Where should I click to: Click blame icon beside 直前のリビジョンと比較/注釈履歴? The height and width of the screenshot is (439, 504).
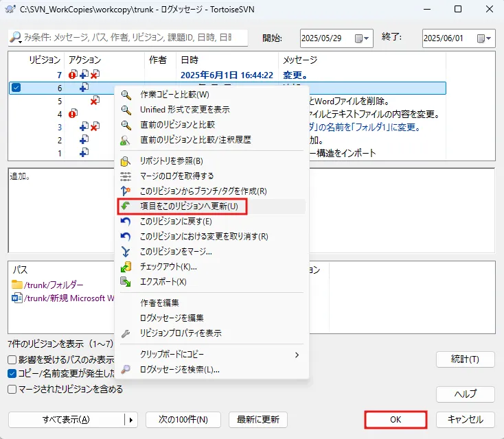tap(125, 140)
